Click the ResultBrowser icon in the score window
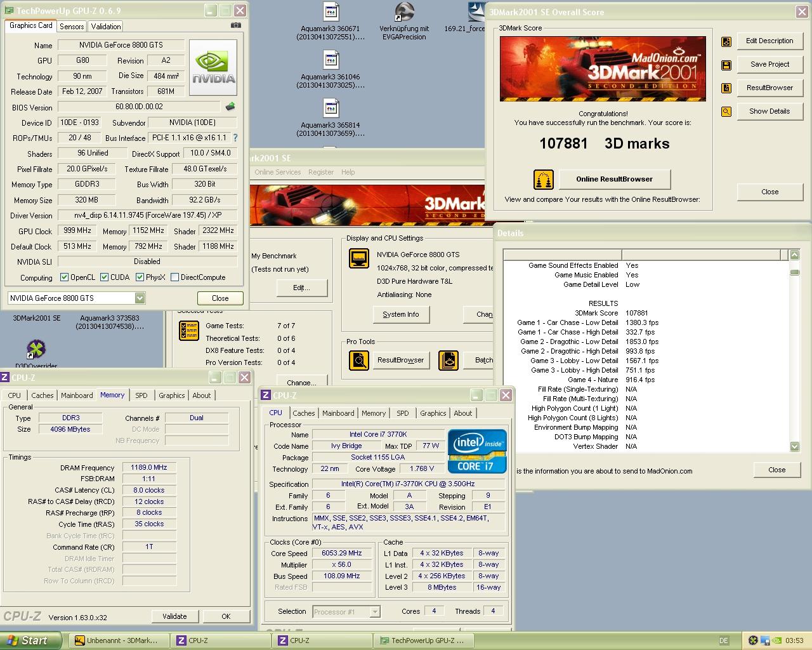 pyautogui.click(x=726, y=88)
